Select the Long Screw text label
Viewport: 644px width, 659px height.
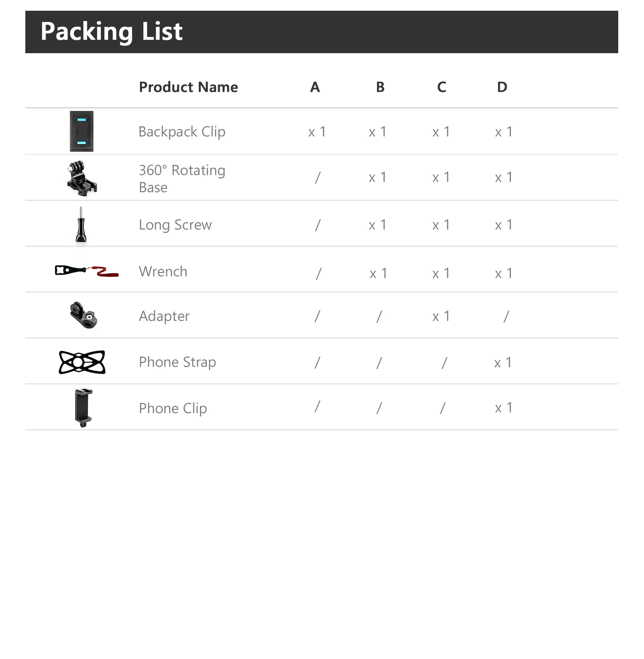click(175, 225)
